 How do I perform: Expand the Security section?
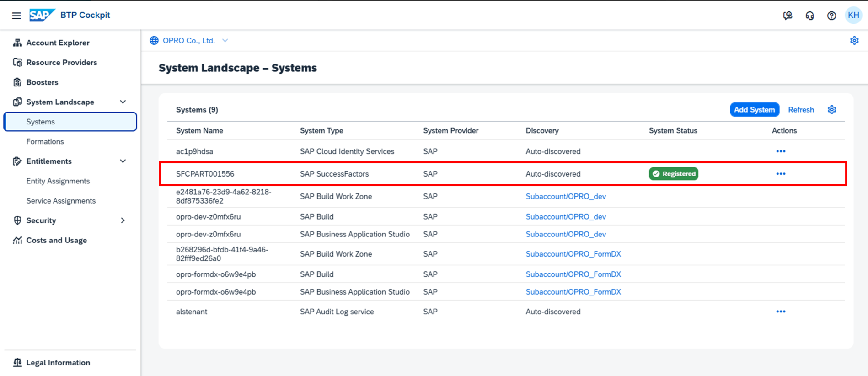point(123,220)
